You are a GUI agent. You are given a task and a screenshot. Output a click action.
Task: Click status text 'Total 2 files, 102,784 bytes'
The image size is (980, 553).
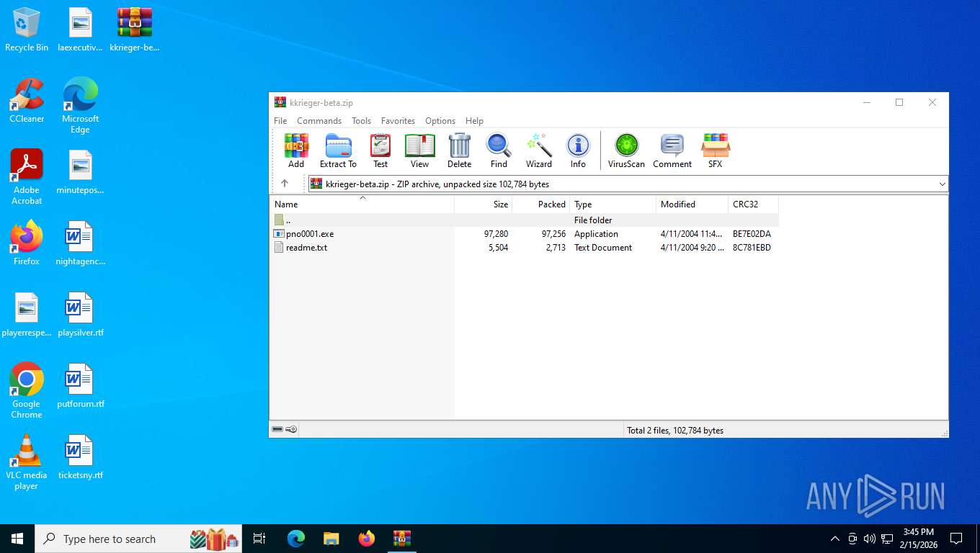tap(675, 431)
